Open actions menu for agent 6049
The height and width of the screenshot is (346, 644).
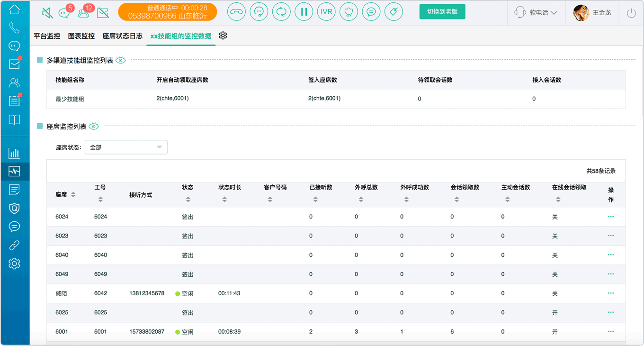(x=611, y=274)
